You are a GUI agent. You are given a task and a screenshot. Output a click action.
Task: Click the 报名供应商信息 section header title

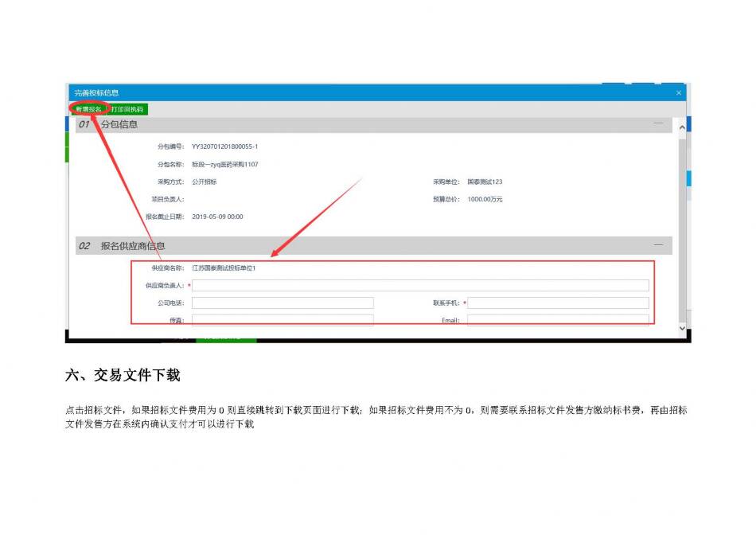point(133,246)
